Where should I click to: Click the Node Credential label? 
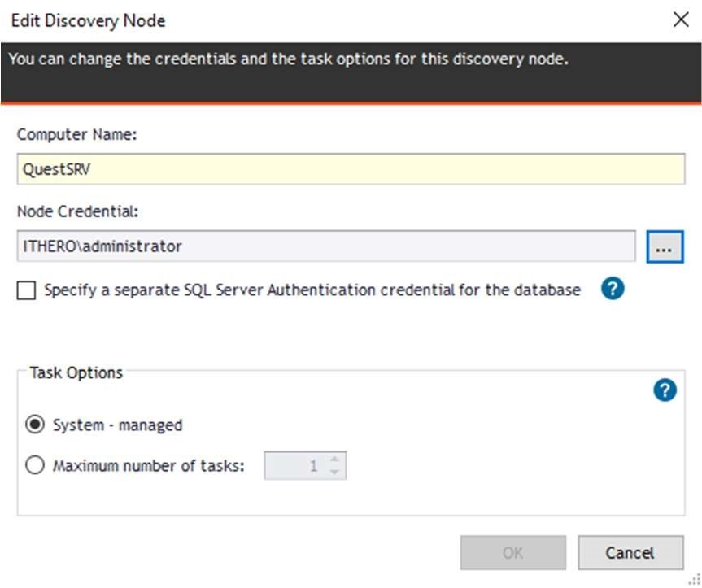pyautogui.click(x=78, y=212)
